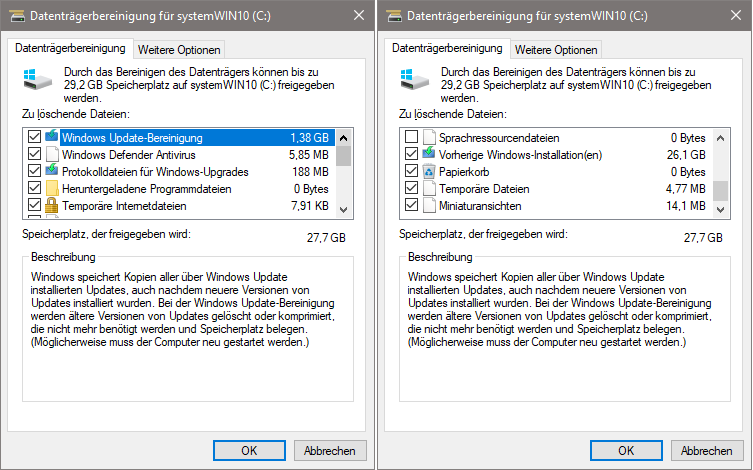
Task: Click the 26,1 GB size value
Action: pyautogui.click(x=686, y=155)
